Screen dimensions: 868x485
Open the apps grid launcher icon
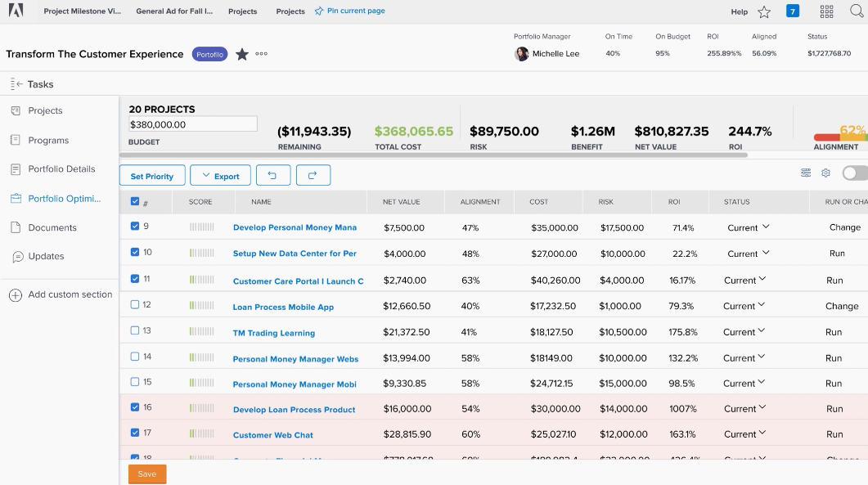pos(826,11)
